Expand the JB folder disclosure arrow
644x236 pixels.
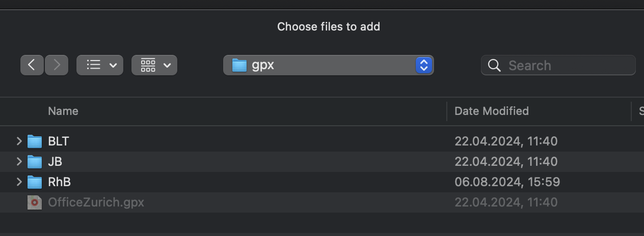click(x=19, y=161)
